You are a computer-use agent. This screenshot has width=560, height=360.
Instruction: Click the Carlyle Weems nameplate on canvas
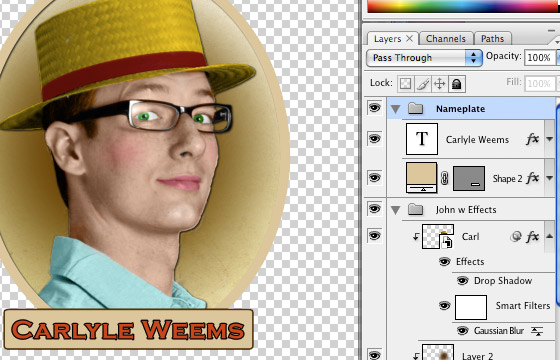point(128,329)
